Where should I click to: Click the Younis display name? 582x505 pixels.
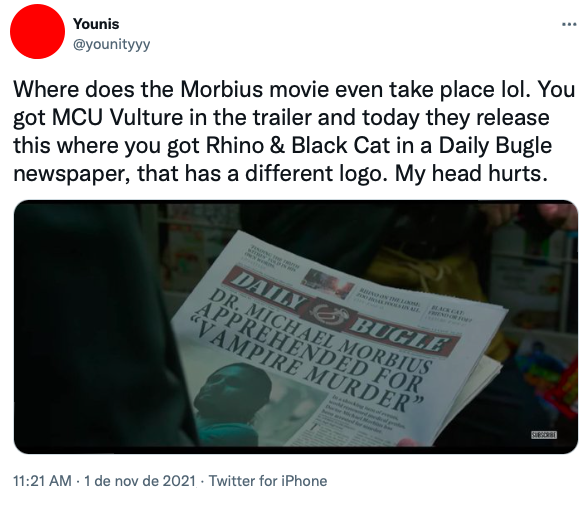(x=96, y=24)
